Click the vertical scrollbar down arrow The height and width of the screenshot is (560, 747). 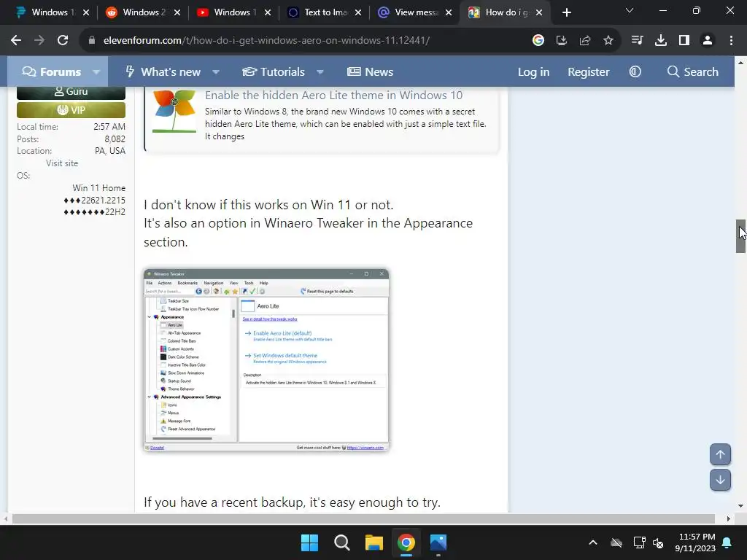point(740,506)
